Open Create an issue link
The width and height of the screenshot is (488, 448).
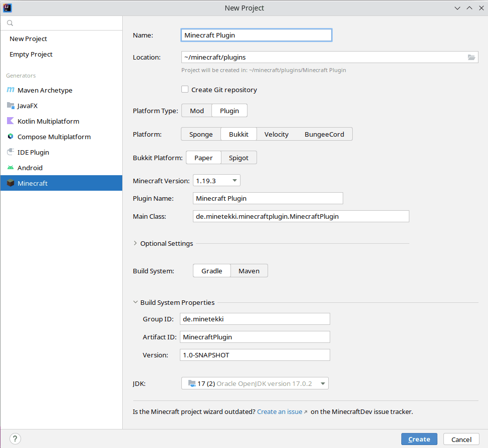tap(280, 411)
